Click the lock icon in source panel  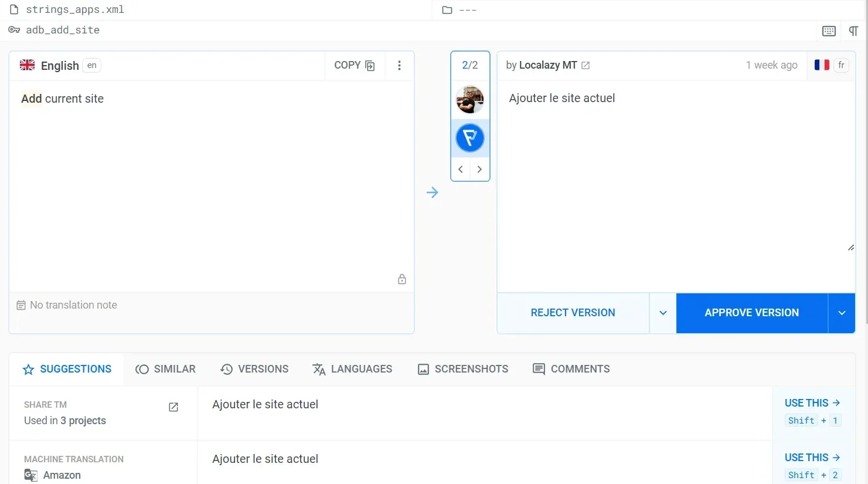coord(402,279)
